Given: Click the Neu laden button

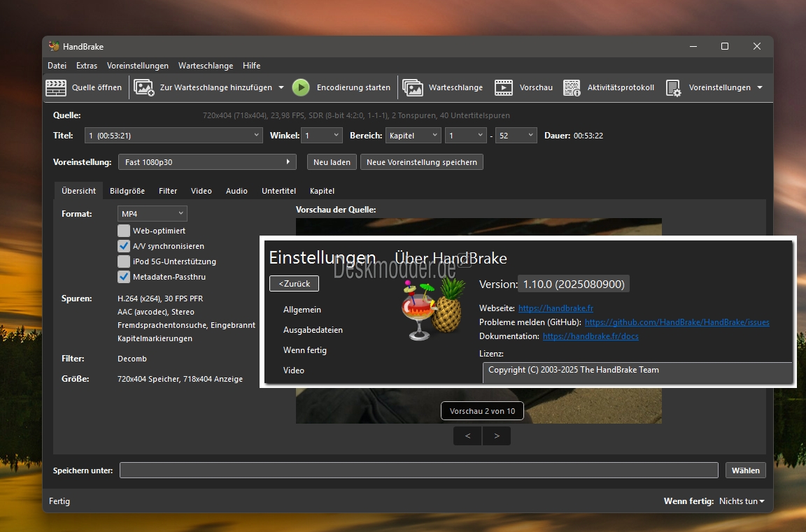Looking at the screenshot, I should click(332, 161).
